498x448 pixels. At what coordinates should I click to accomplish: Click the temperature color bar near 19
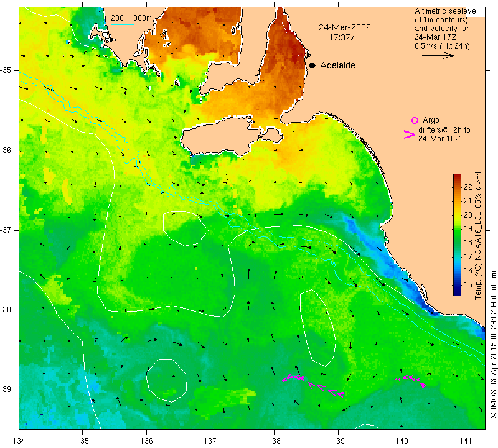457,228
